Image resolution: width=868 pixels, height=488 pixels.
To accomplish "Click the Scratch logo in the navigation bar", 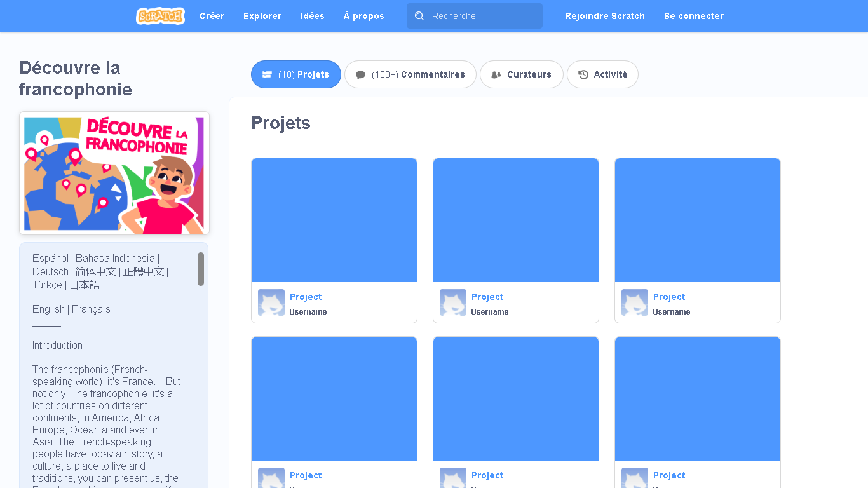I will coord(160,16).
